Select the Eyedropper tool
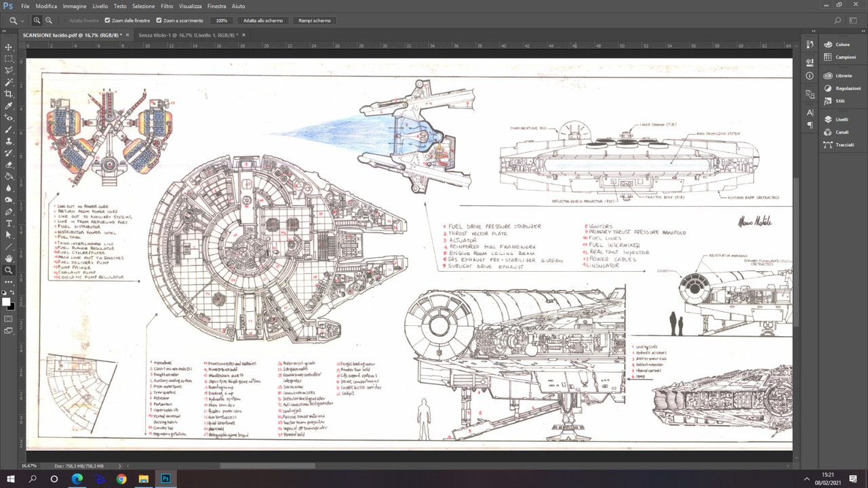The image size is (868, 488). coord(9,106)
